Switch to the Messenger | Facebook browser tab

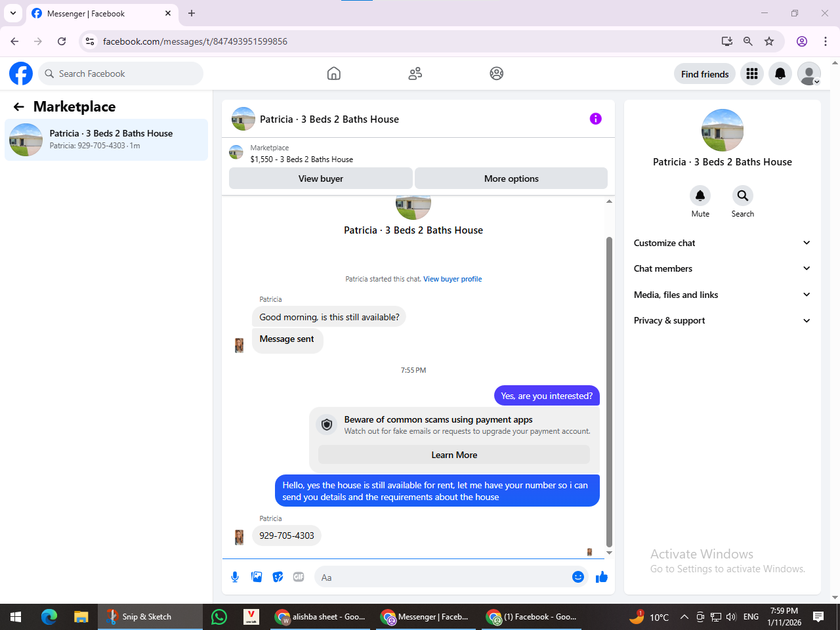[102, 14]
